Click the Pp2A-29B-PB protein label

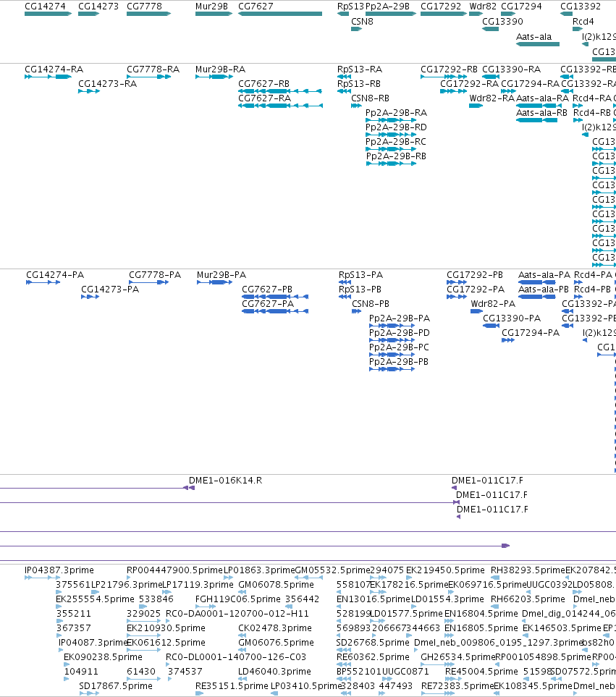click(x=399, y=361)
